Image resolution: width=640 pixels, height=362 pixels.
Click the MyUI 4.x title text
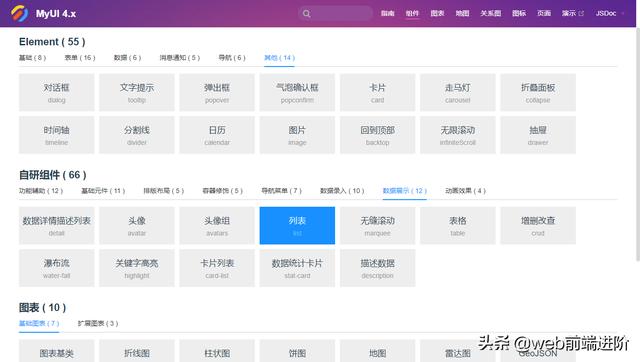[56, 13]
